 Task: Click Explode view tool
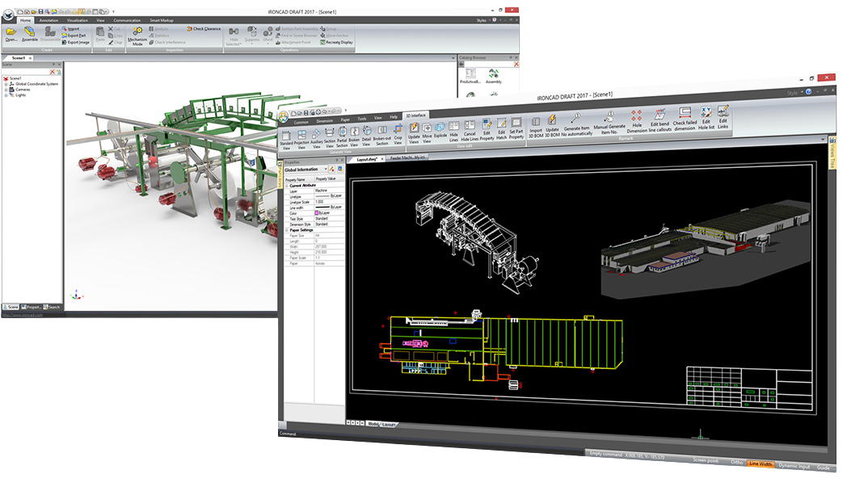(x=440, y=131)
